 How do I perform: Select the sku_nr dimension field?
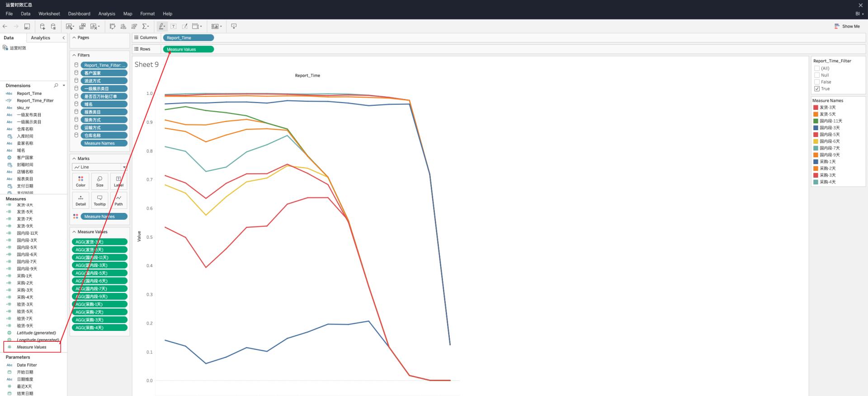[x=24, y=108]
